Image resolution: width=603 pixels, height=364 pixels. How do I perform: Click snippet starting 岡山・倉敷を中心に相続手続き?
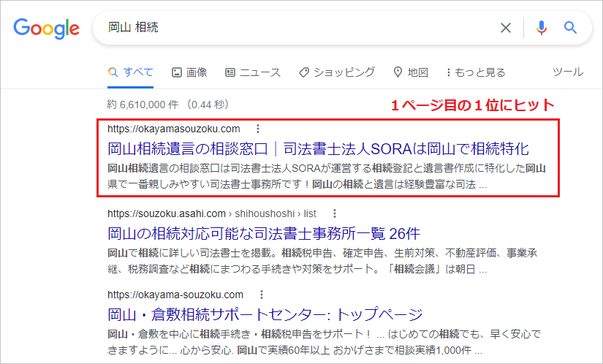(324, 342)
